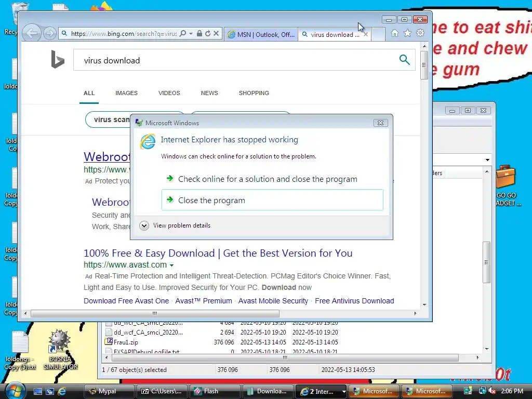Open a new blank IE tab
This screenshot has height=399, width=532.
378,34
